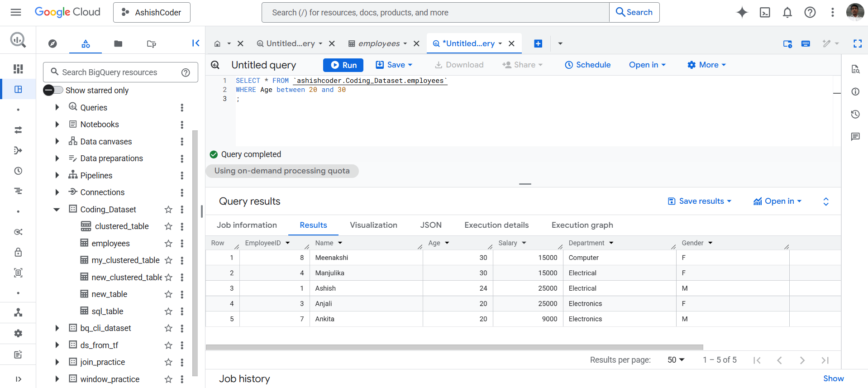Create a new query with plus tab
Image resolution: width=868 pixels, height=388 pixels.
pyautogui.click(x=538, y=43)
